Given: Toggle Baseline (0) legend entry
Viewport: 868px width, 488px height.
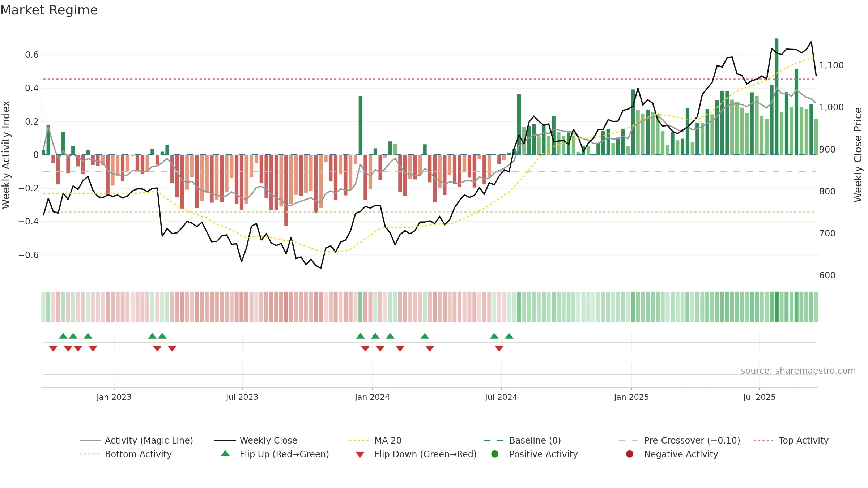Looking at the screenshot, I should pyautogui.click(x=522, y=440).
